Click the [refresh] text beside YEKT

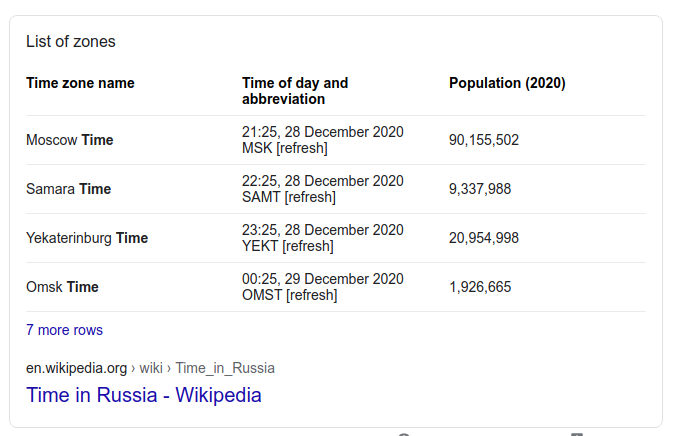pyautogui.click(x=308, y=246)
